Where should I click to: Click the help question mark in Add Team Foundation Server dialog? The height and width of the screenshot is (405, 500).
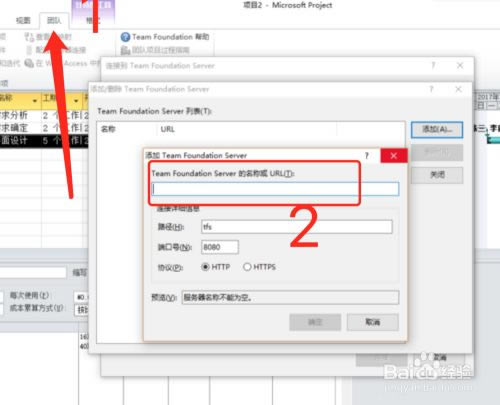[x=367, y=155]
